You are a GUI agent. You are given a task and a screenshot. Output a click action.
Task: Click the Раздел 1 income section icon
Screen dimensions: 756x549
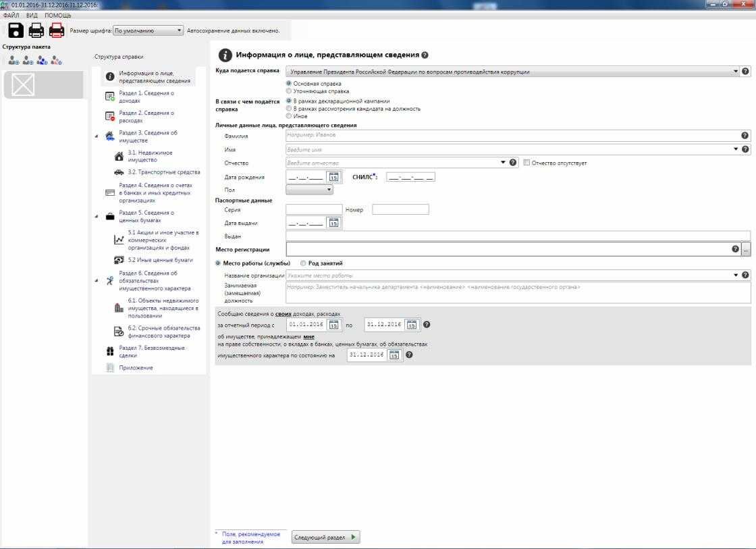110,97
